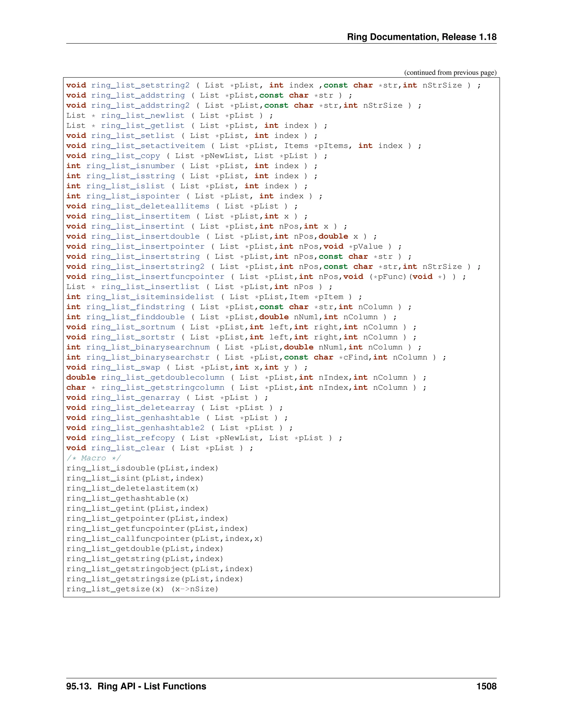The height and width of the screenshot is (728, 563).
Task: Select ring_list_ispointer function name
Action: (x=133, y=196)
